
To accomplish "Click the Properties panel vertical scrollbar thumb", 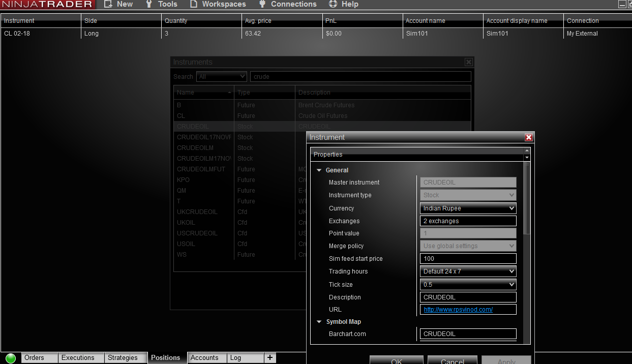I will pyautogui.click(x=527, y=198).
